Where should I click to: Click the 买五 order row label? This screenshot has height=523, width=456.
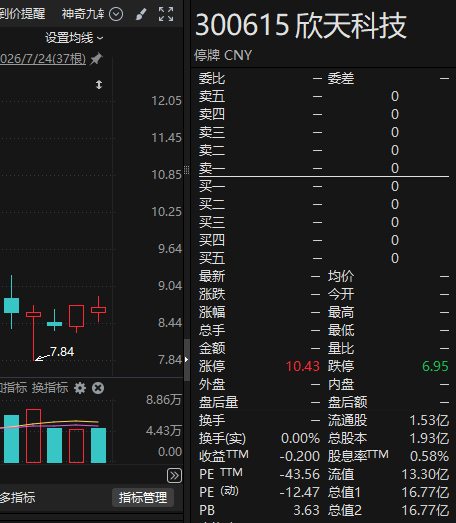point(212,258)
